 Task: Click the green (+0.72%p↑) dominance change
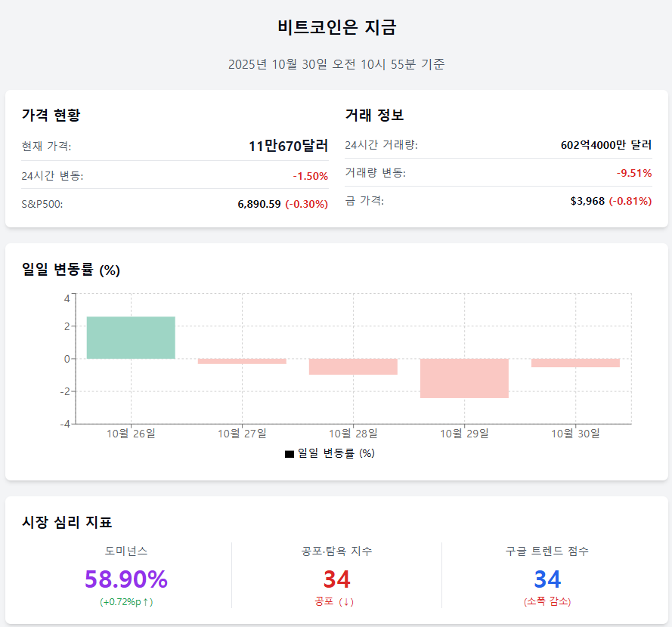125,602
